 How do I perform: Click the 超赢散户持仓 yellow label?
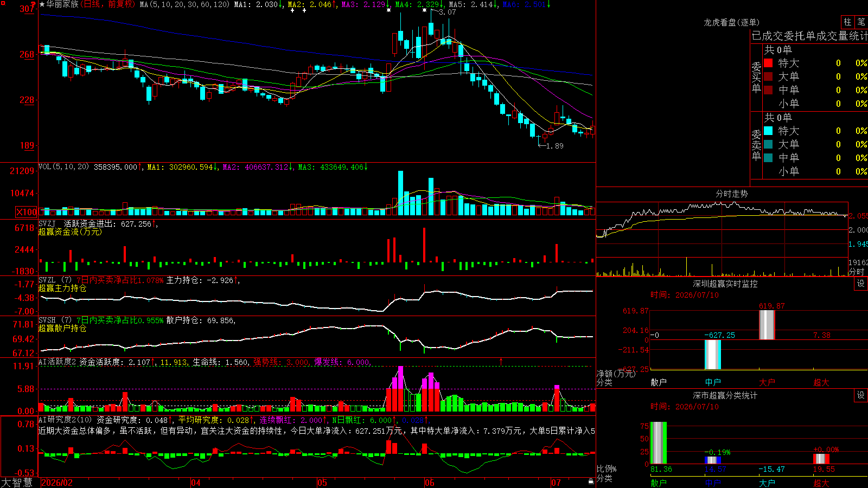point(62,328)
